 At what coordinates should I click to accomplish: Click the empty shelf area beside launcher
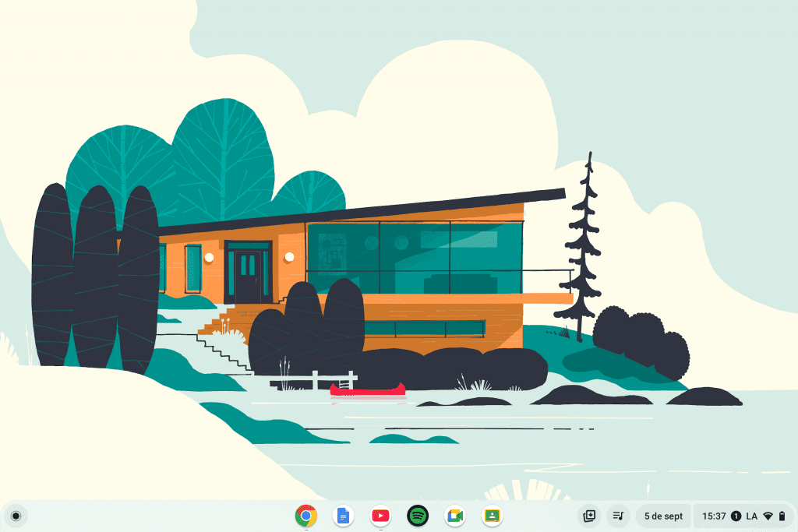(x=156, y=516)
